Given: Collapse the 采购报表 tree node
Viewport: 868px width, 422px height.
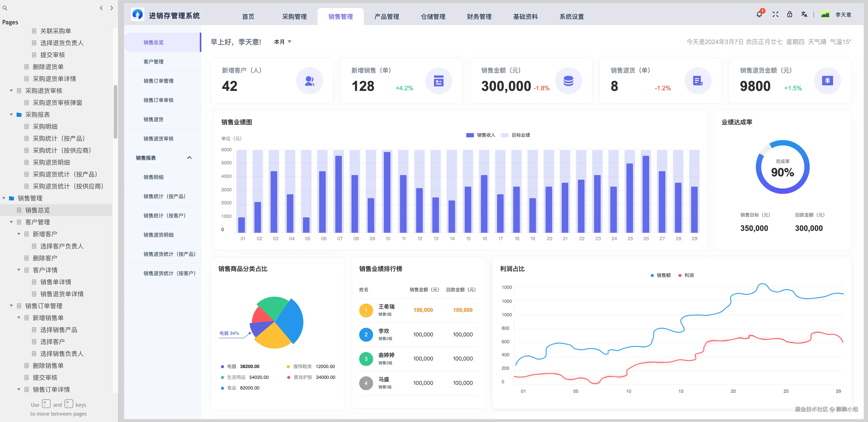Looking at the screenshot, I should tap(11, 115).
